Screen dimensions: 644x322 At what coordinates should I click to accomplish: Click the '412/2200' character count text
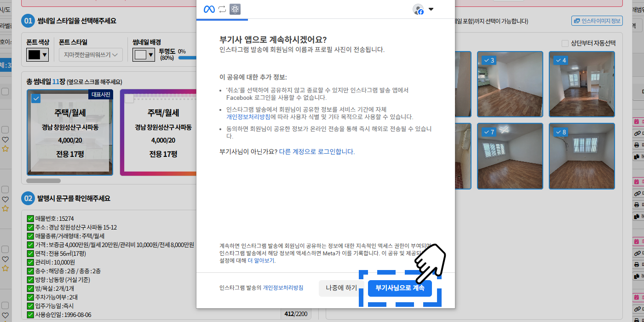(x=295, y=314)
